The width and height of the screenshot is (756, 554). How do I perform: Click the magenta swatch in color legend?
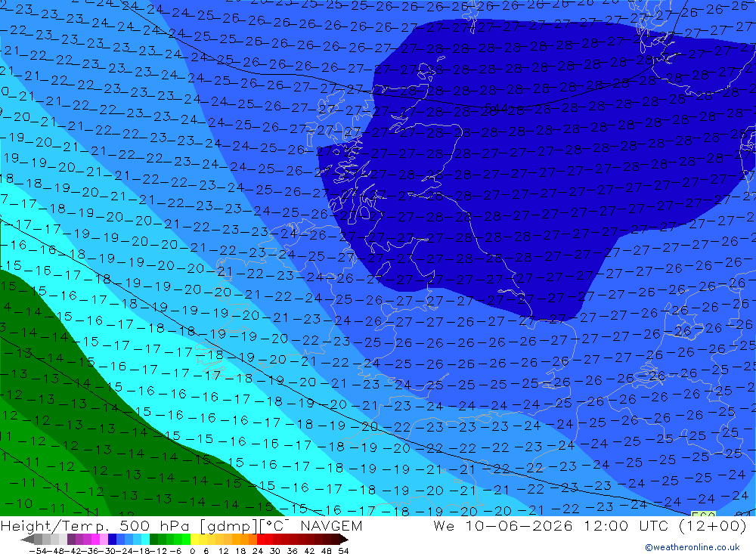pos(95,539)
